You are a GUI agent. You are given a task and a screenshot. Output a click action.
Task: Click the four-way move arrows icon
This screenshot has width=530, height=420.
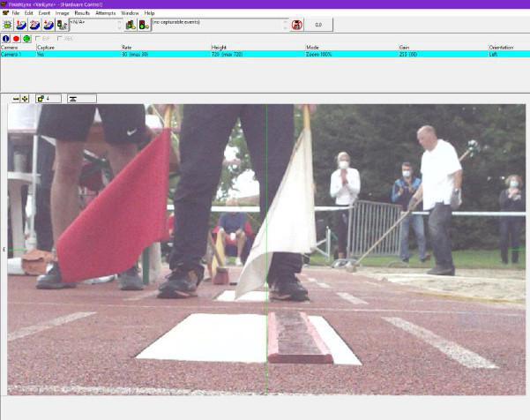[25, 99]
